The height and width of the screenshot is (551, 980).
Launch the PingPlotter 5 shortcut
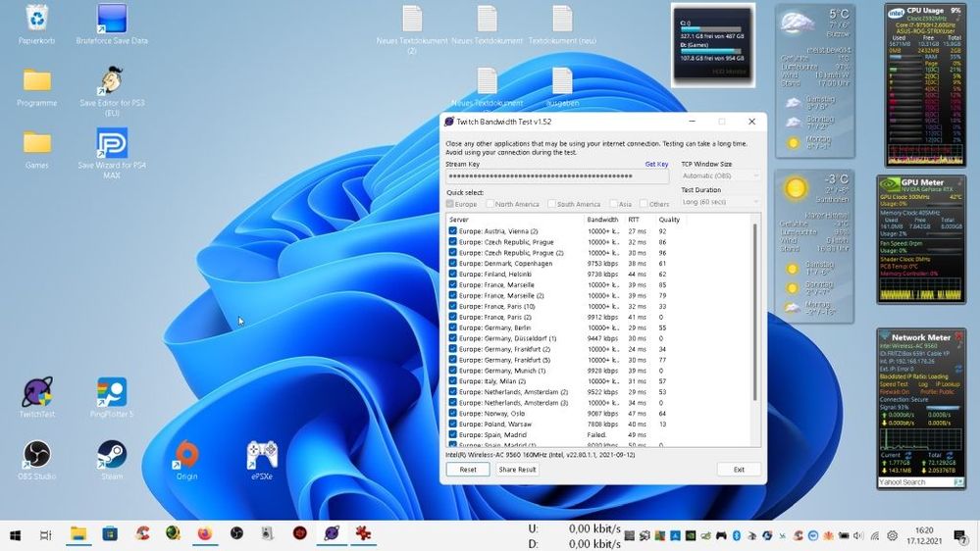coord(112,393)
